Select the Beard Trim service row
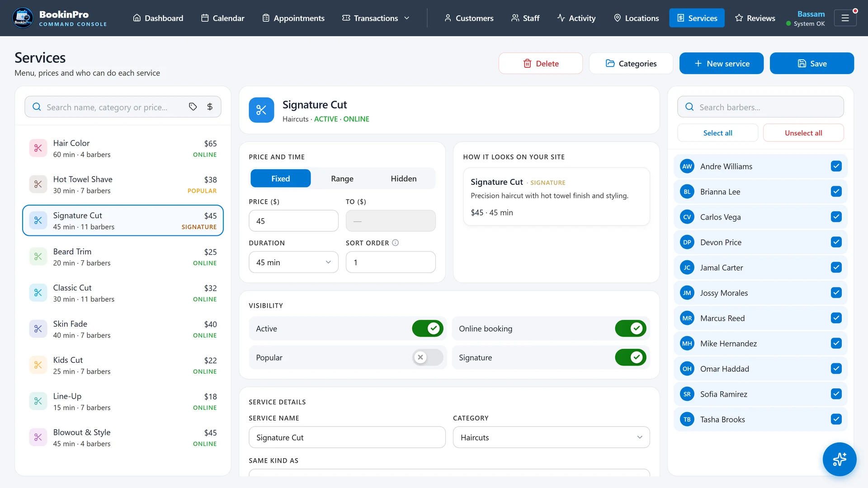 click(123, 257)
